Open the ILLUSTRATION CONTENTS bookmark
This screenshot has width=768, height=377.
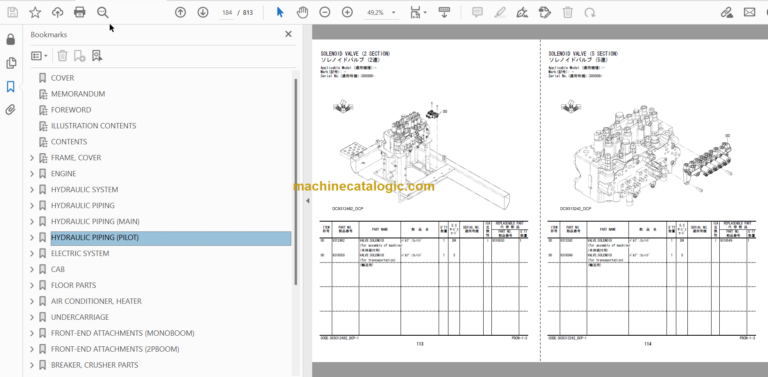[x=94, y=126]
